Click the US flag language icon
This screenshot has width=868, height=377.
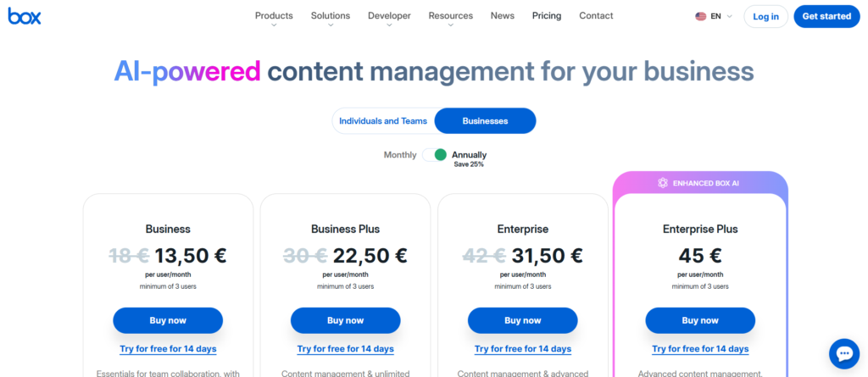[x=701, y=16]
